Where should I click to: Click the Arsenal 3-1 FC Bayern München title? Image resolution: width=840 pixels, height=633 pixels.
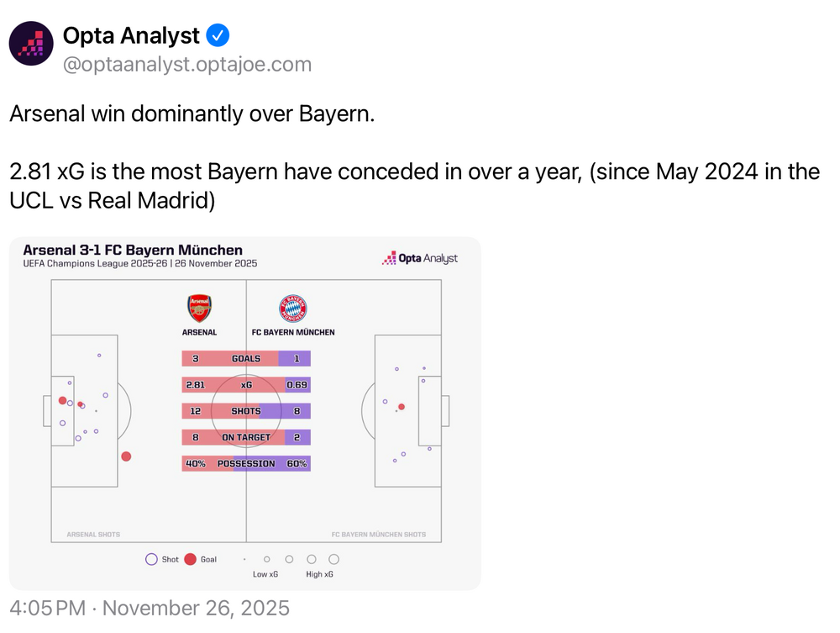tap(133, 250)
